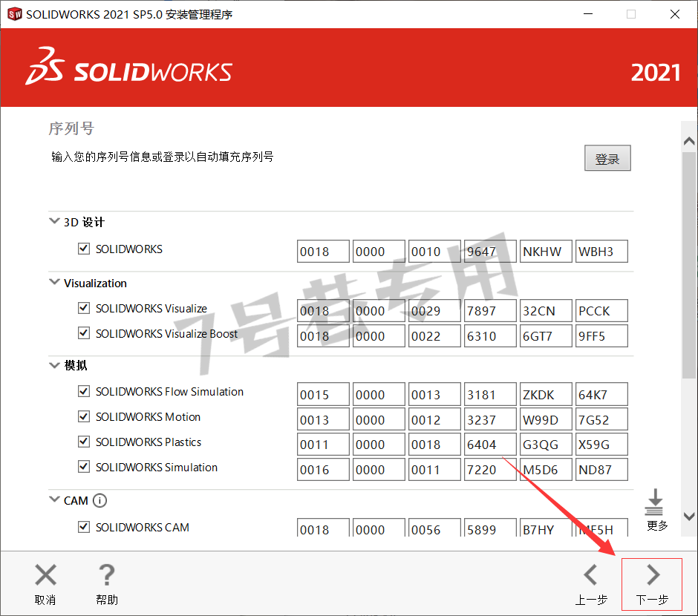
Task: Click the 登录 login button
Action: click(607, 158)
